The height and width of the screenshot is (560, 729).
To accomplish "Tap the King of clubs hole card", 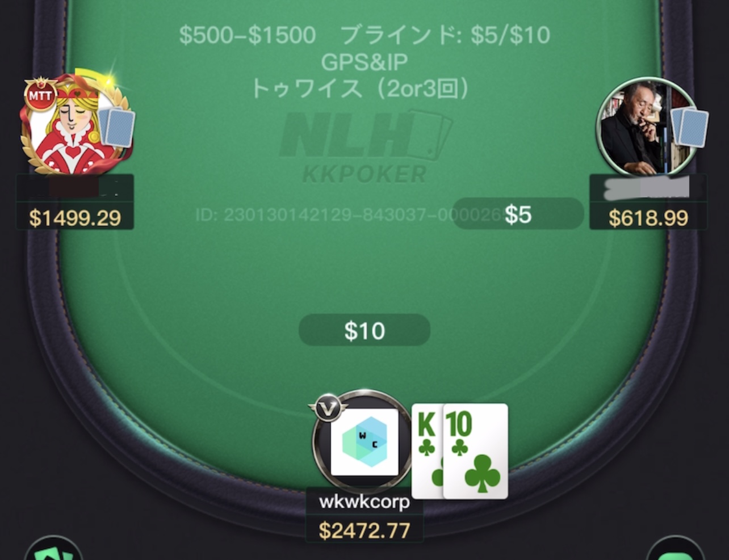I will 427,451.
